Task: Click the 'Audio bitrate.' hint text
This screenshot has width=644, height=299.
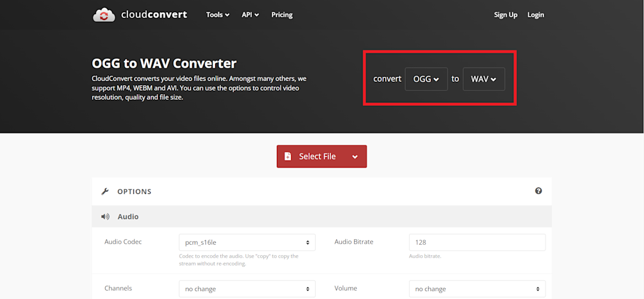Action: [x=425, y=256]
